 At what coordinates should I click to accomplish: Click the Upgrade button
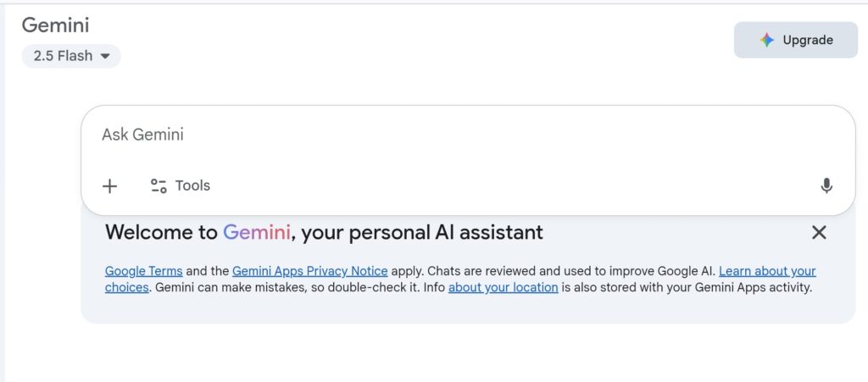pyautogui.click(x=795, y=40)
